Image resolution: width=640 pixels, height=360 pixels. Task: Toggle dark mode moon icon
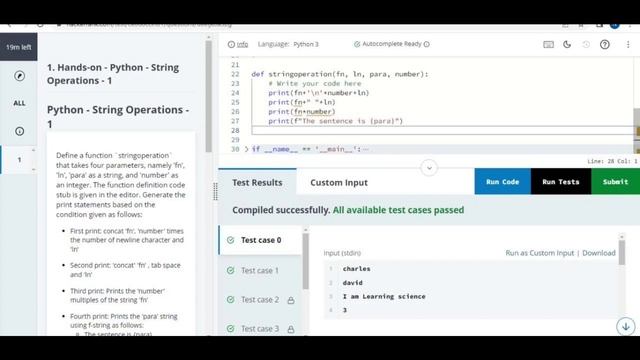tap(567, 44)
